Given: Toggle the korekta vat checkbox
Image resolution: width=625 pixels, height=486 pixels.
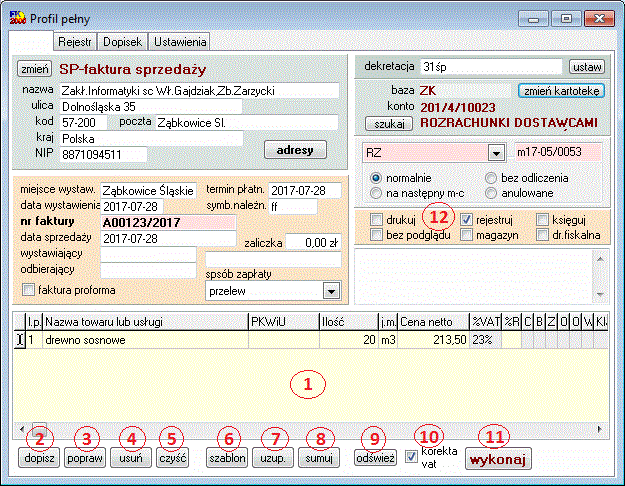Looking at the screenshot, I should [x=411, y=457].
